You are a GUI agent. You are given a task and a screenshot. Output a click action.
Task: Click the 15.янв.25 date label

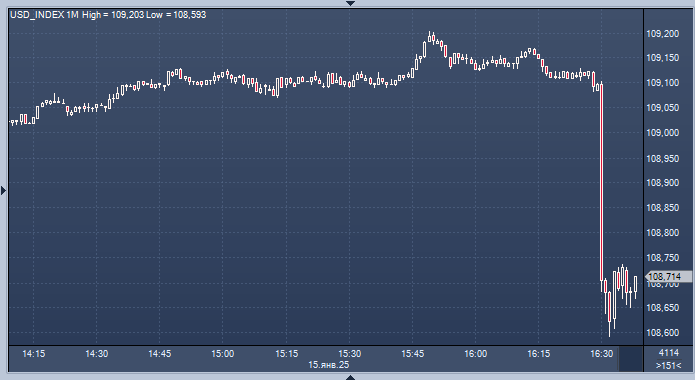point(328,365)
